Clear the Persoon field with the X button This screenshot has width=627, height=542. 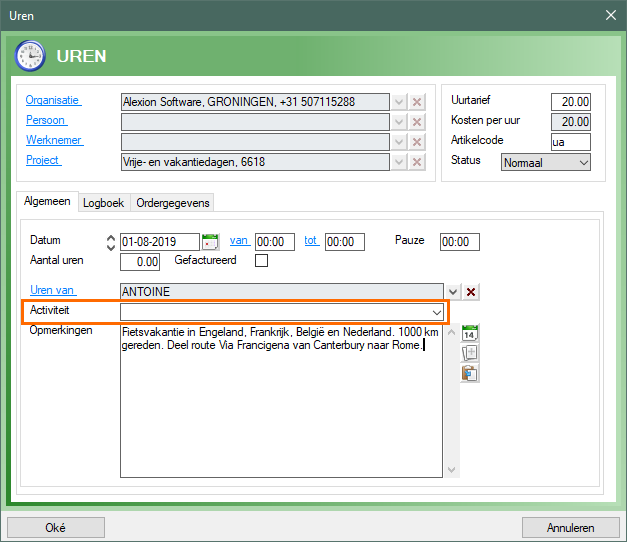(417, 122)
